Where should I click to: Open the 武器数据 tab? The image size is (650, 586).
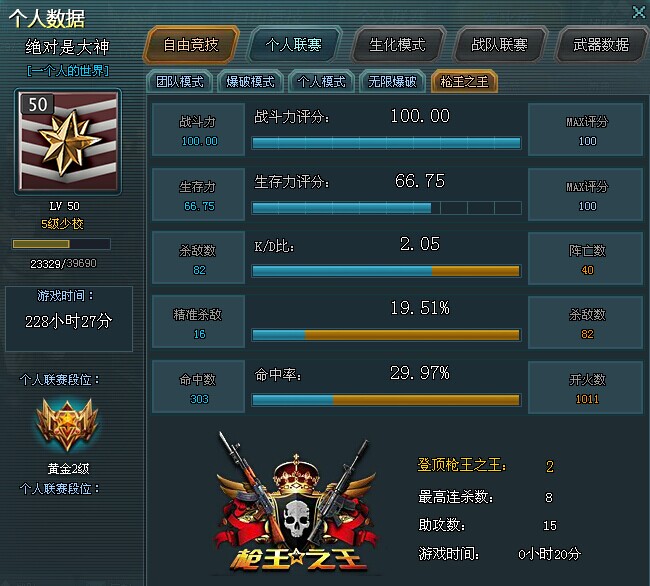(x=601, y=45)
